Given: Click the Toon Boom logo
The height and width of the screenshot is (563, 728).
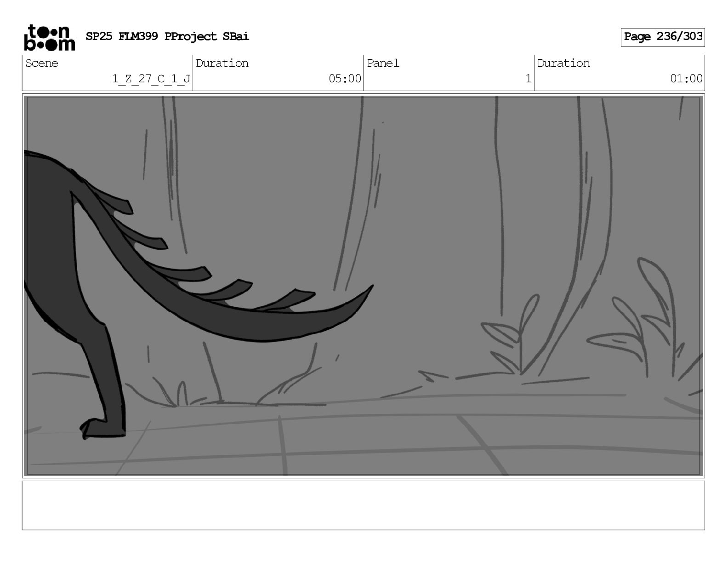Looking at the screenshot, I should point(49,37).
